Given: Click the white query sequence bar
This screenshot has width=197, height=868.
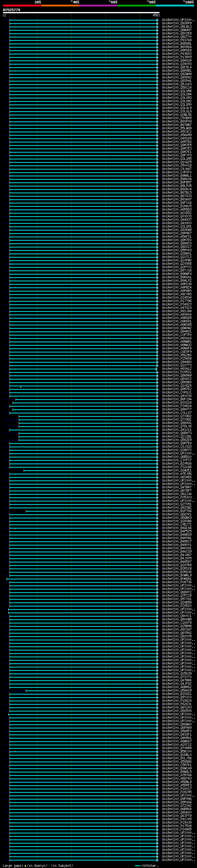Looking at the screenshot, I should pyautogui.click(x=81, y=13).
